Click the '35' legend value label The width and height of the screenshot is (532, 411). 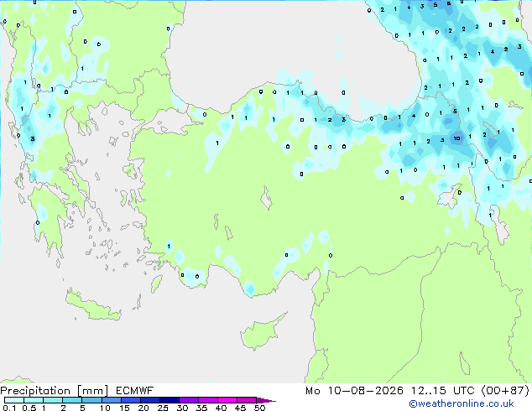click(x=201, y=408)
